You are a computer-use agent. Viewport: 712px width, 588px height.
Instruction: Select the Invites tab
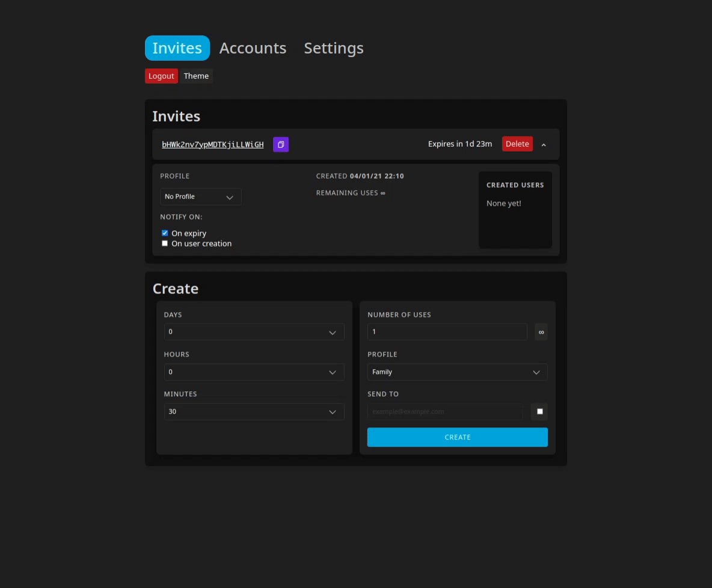tap(177, 48)
